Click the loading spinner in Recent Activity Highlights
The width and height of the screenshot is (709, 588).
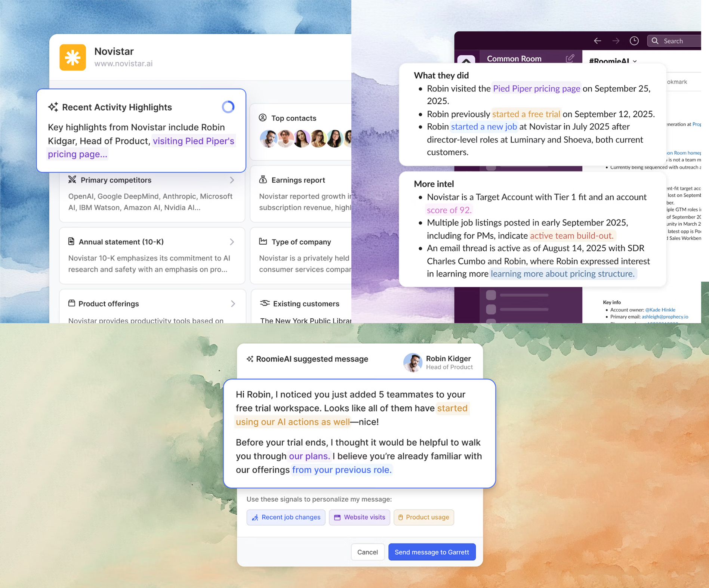point(228,107)
